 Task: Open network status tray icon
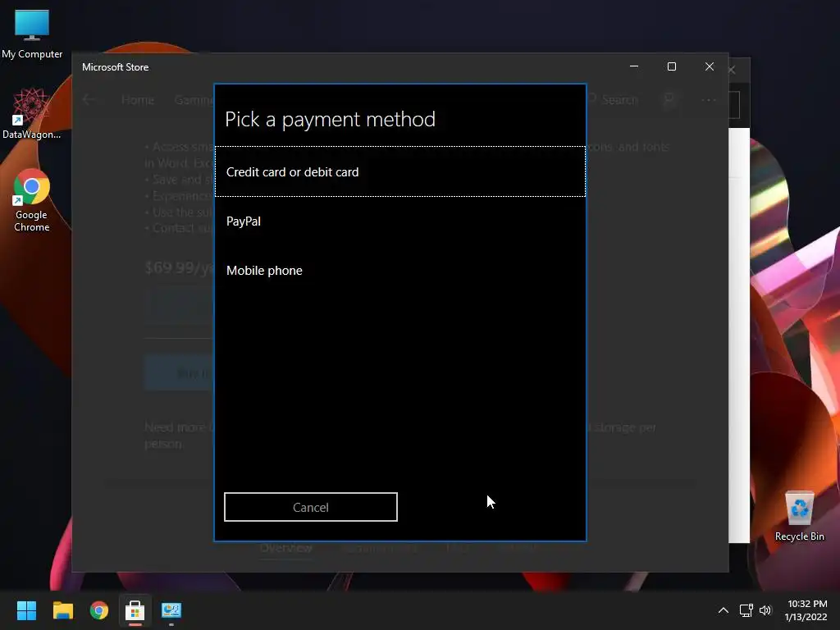(746, 610)
